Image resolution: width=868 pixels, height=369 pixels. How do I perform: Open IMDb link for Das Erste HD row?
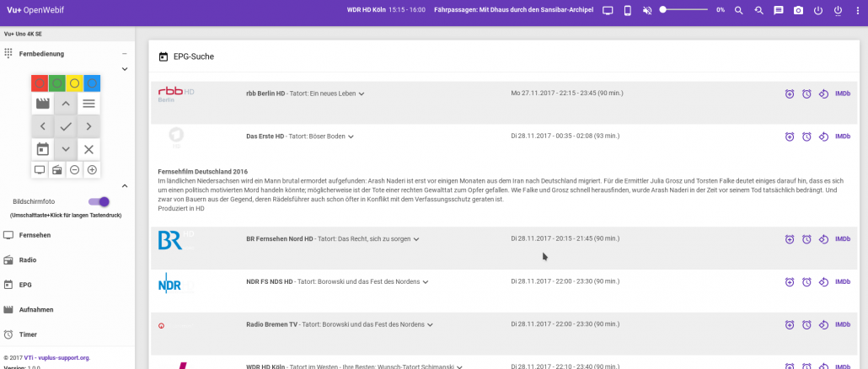pos(843,136)
